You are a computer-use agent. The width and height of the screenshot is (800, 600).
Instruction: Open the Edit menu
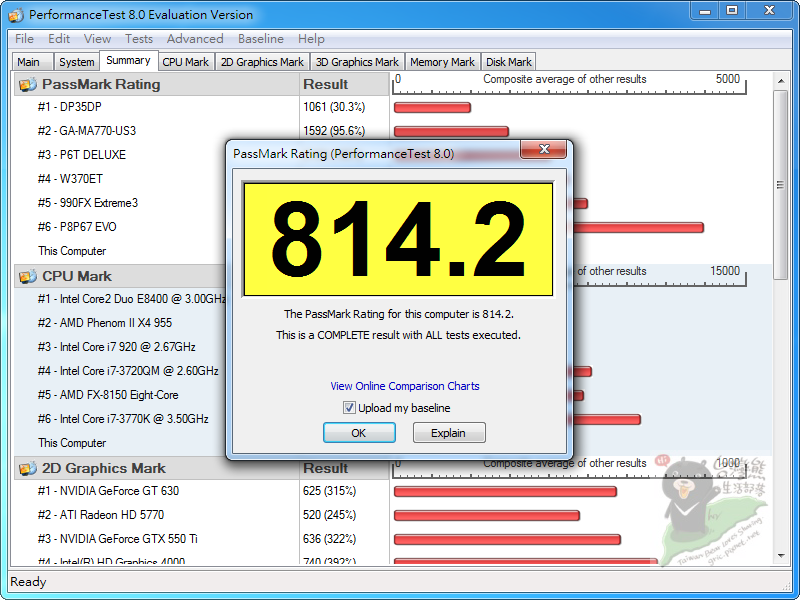click(59, 39)
